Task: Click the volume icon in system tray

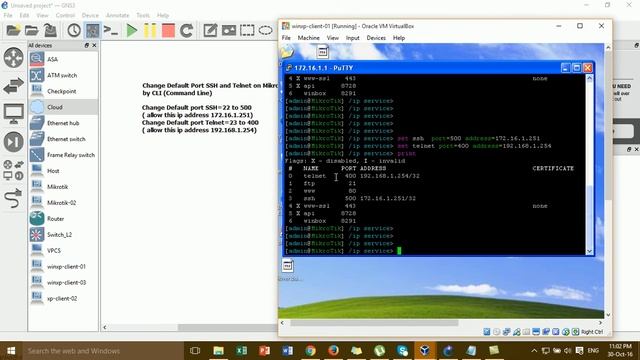Action: click(568, 351)
